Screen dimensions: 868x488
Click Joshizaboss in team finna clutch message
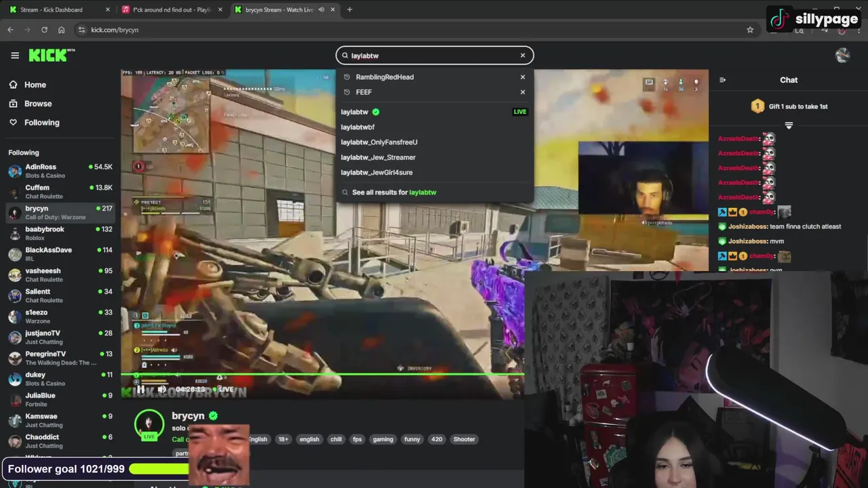747,226
